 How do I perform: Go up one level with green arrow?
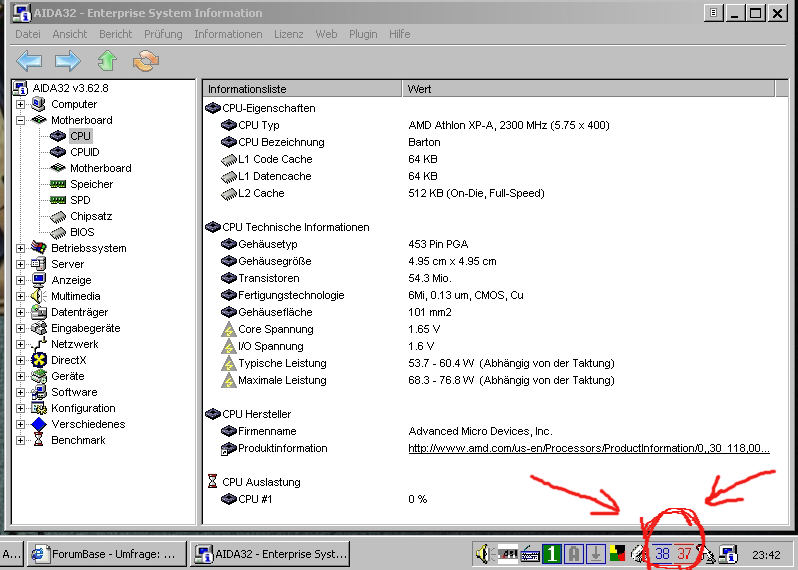(x=107, y=61)
